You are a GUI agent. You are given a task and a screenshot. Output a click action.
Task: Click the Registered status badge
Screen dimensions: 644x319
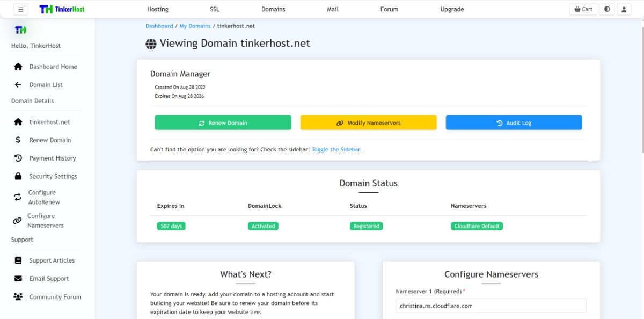click(367, 226)
